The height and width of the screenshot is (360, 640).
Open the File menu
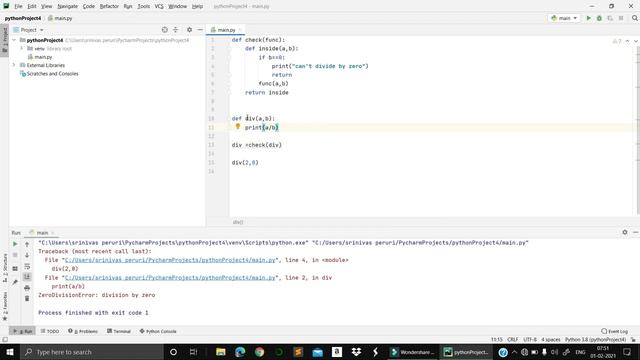coord(18,7)
